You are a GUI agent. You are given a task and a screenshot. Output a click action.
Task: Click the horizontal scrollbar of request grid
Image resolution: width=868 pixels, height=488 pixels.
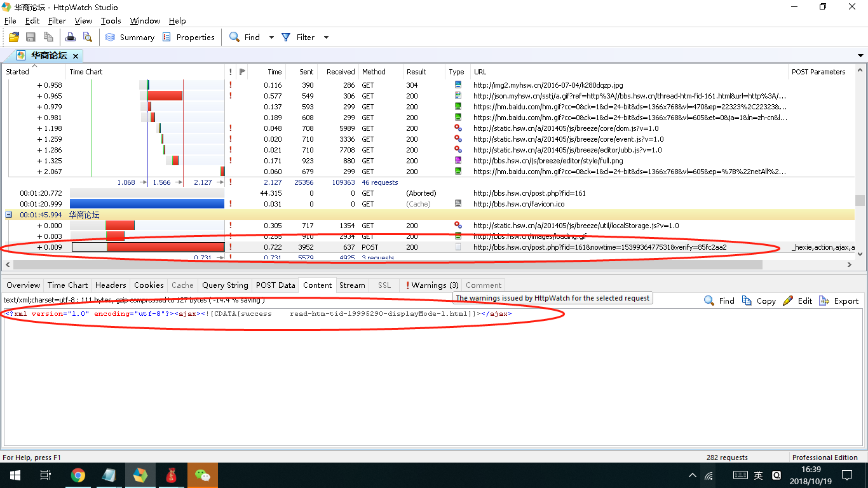381,264
